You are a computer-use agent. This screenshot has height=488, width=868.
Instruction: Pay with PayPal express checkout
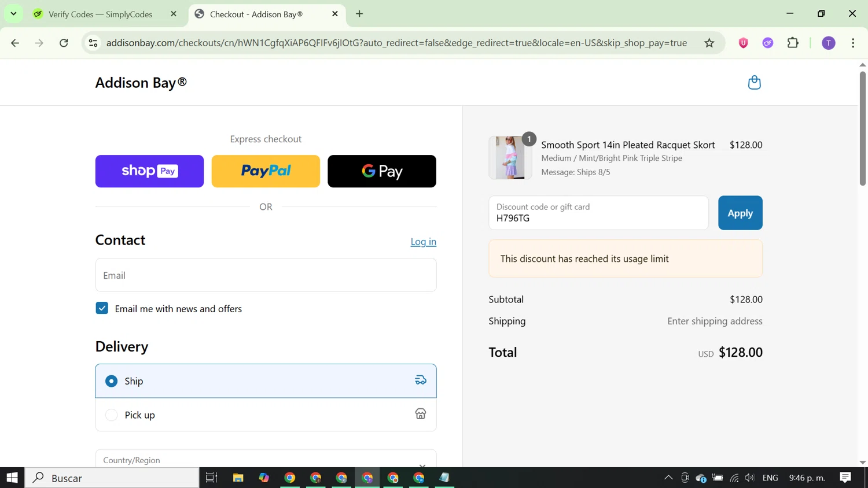click(x=266, y=171)
